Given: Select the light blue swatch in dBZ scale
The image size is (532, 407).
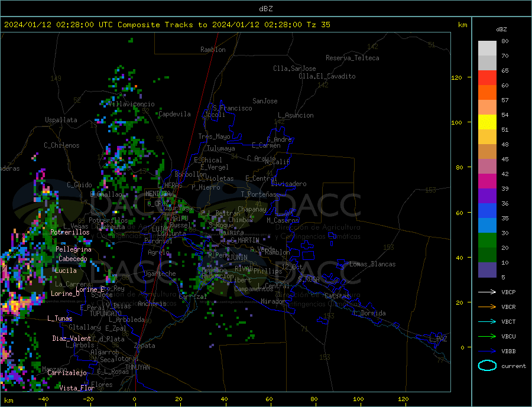Looking at the screenshot, I should [x=487, y=226].
